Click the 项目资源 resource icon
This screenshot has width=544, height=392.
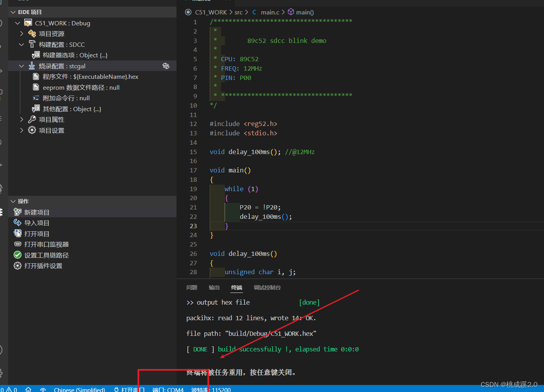click(32, 34)
